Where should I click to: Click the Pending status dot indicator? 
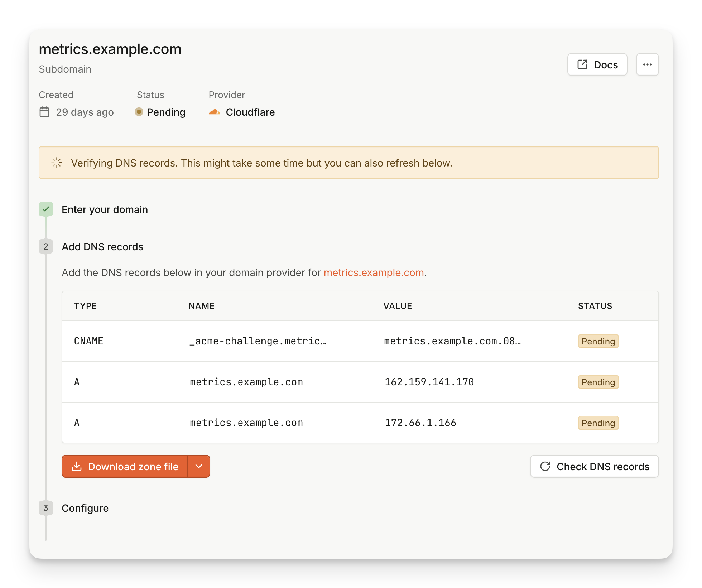139,112
